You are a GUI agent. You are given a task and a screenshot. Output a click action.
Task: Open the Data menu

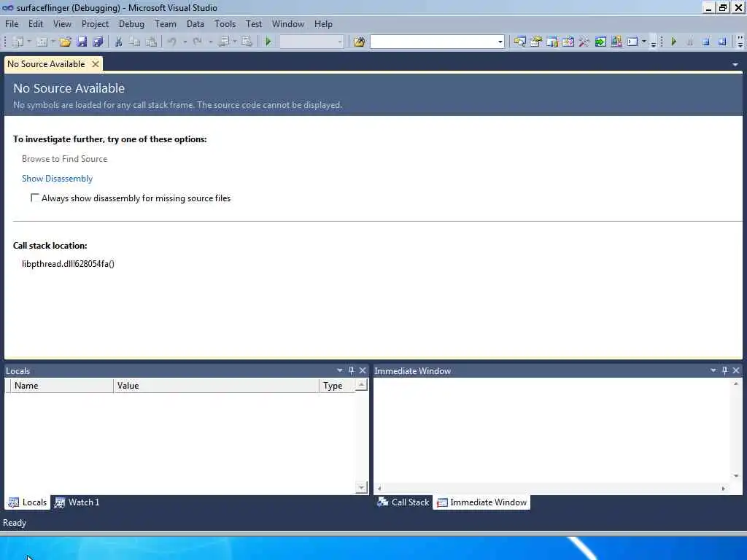click(196, 24)
